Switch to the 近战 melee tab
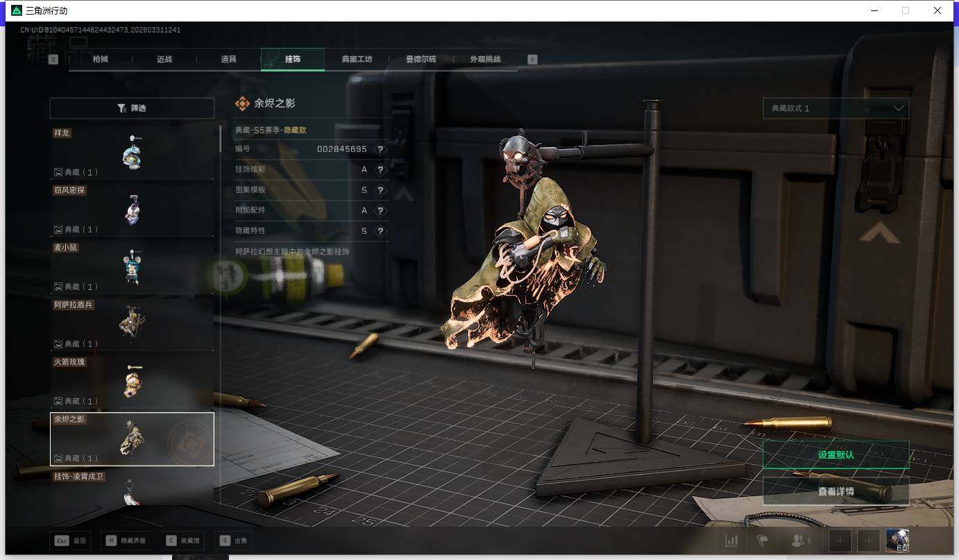This screenshot has width=959, height=560. (164, 60)
